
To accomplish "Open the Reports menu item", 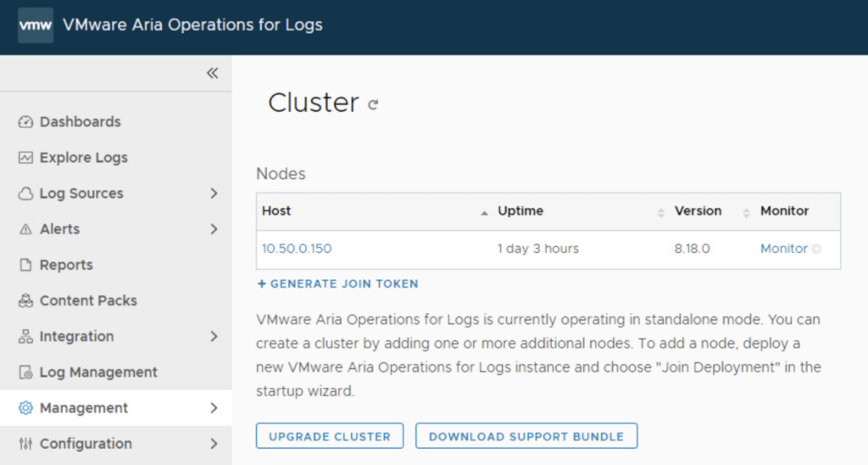I will pyautogui.click(x=66, y=265).
